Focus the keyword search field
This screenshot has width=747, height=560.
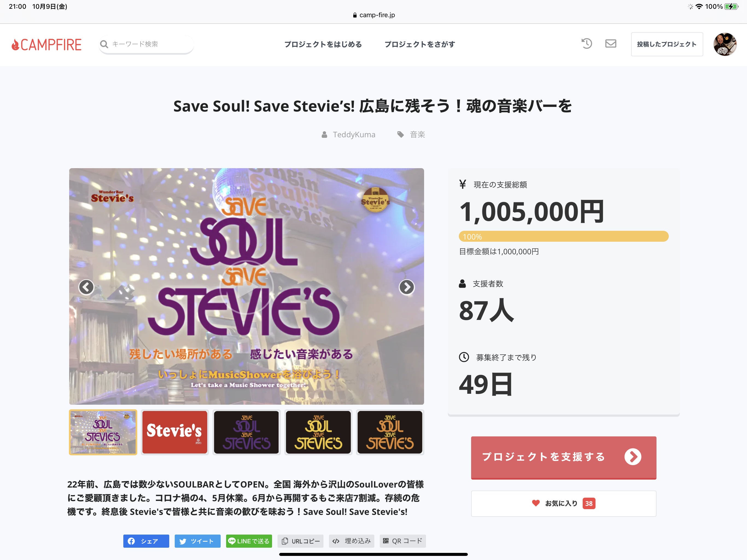(146, 44)
